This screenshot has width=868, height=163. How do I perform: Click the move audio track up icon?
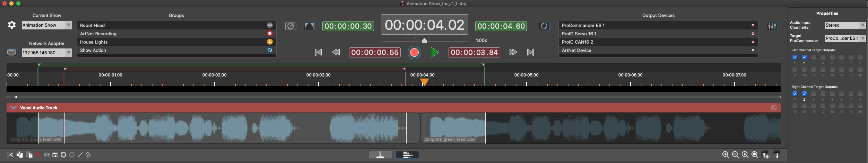click(x=765, y=155)
